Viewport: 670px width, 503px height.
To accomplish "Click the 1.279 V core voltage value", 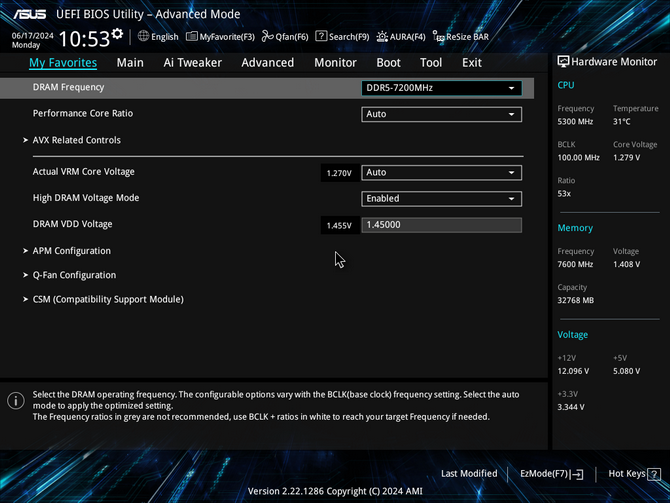I will coord(626,158).
